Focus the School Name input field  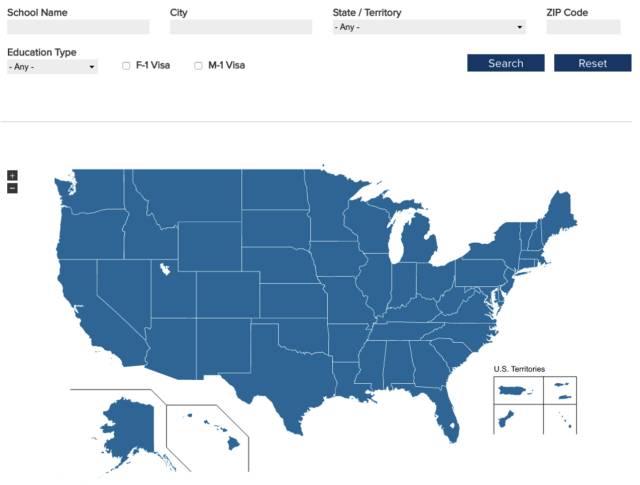(x=78, y=27)
